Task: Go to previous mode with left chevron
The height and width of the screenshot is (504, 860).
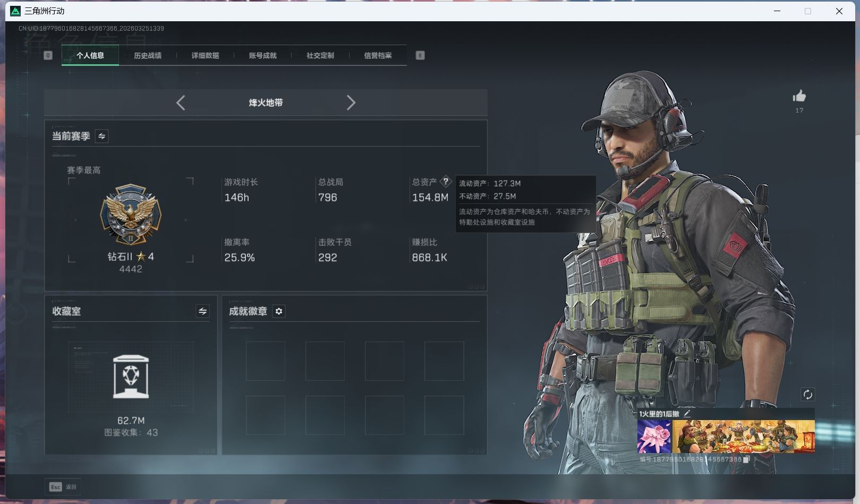Action: (181, 102)
